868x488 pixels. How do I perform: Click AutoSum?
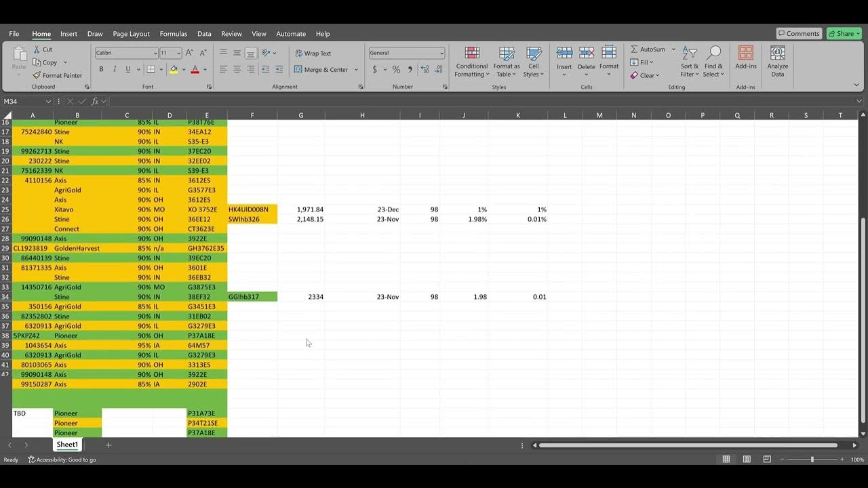(648, 49)
